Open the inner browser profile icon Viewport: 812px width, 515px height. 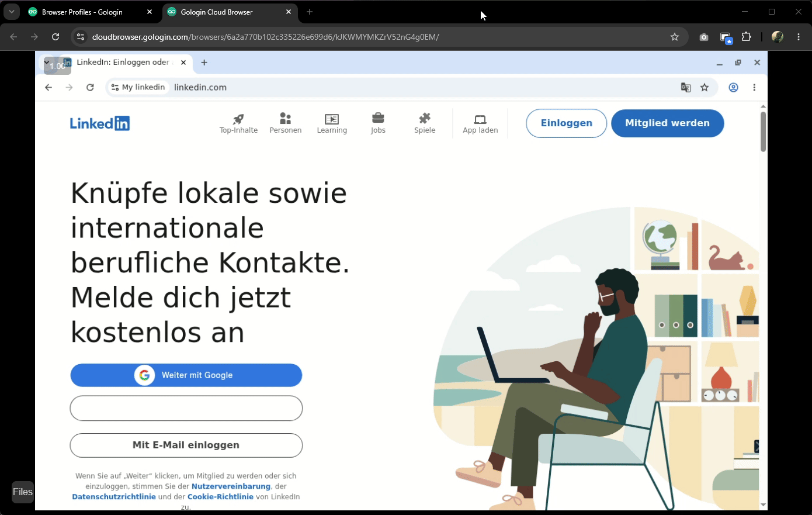point(733,88)
